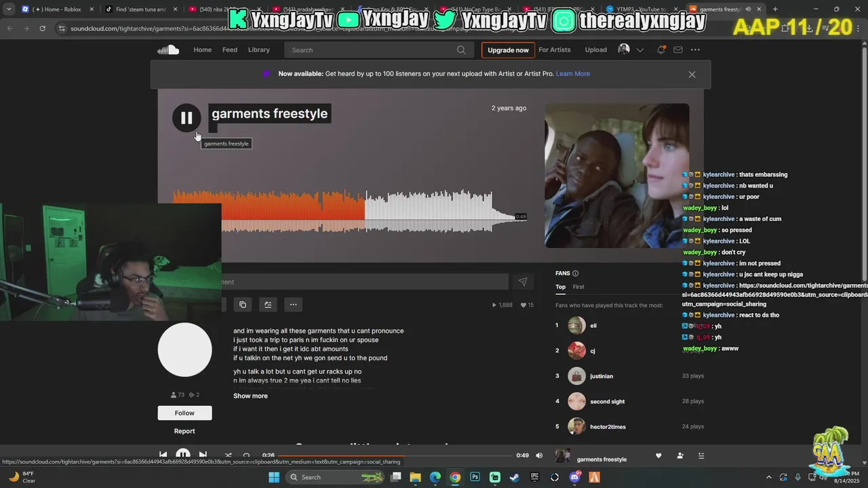
Task: Open the profile avatar menu
Action: pyautogui.click(x=624, y=49)
